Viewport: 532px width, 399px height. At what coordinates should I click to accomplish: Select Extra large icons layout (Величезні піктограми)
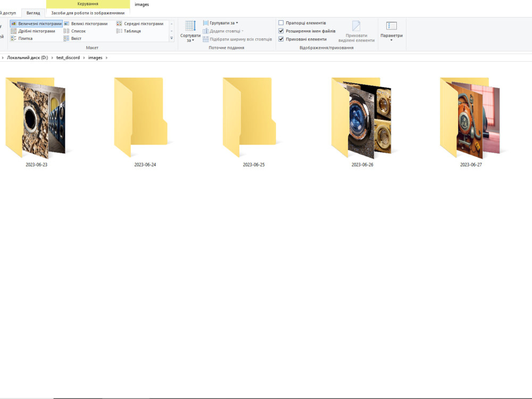click(x=36, y=24)
